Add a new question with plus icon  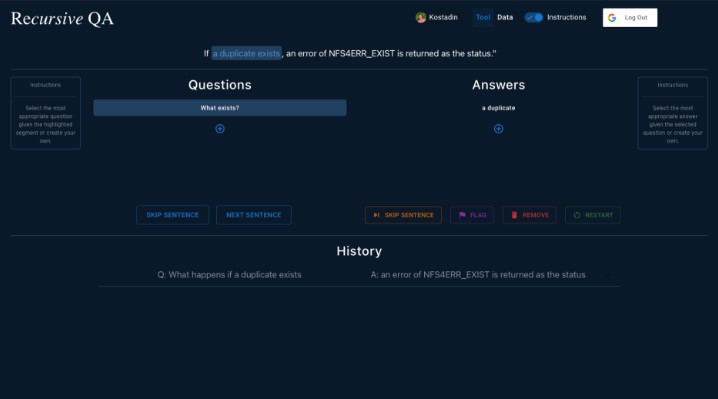tap(220, 129)
